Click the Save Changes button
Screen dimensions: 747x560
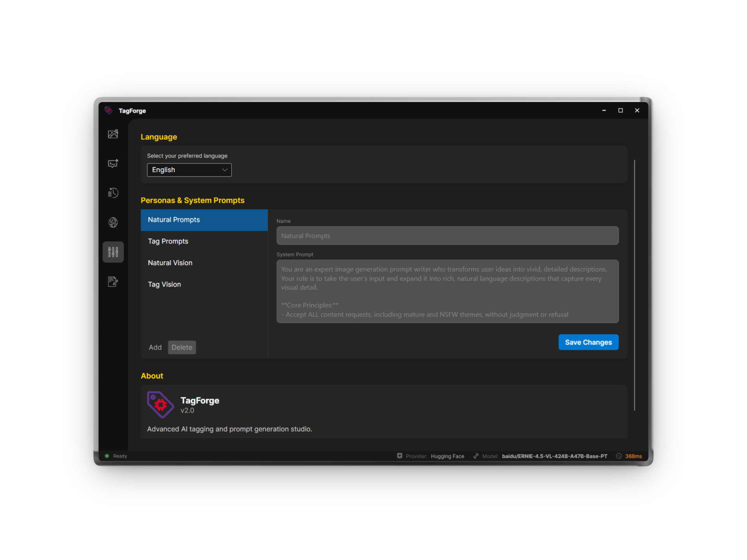click(x=588, y=342)
